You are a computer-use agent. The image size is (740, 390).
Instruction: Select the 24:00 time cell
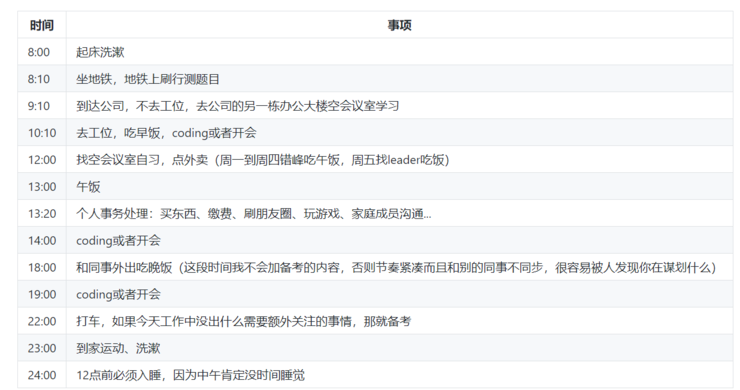(x=42, y=375)
